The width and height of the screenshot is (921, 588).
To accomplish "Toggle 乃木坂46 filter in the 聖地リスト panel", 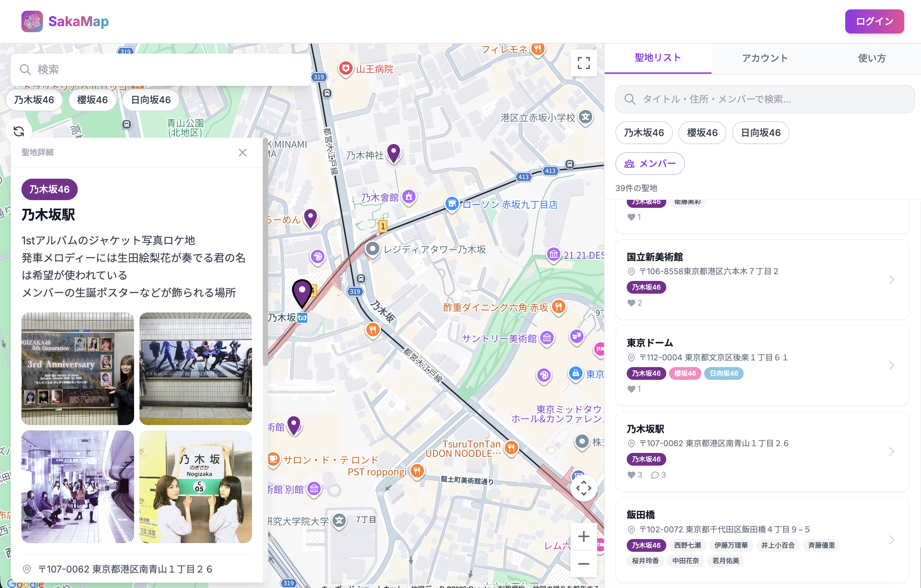I will click(644, 133).
